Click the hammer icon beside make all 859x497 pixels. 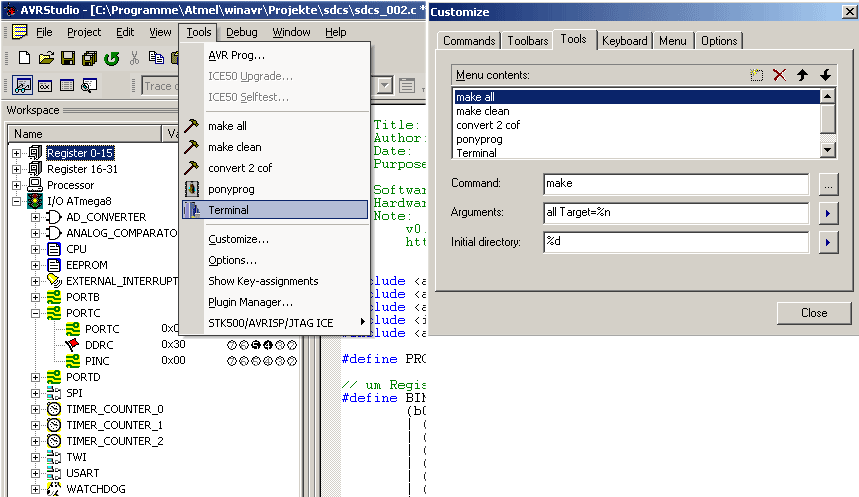coord(191,125)
